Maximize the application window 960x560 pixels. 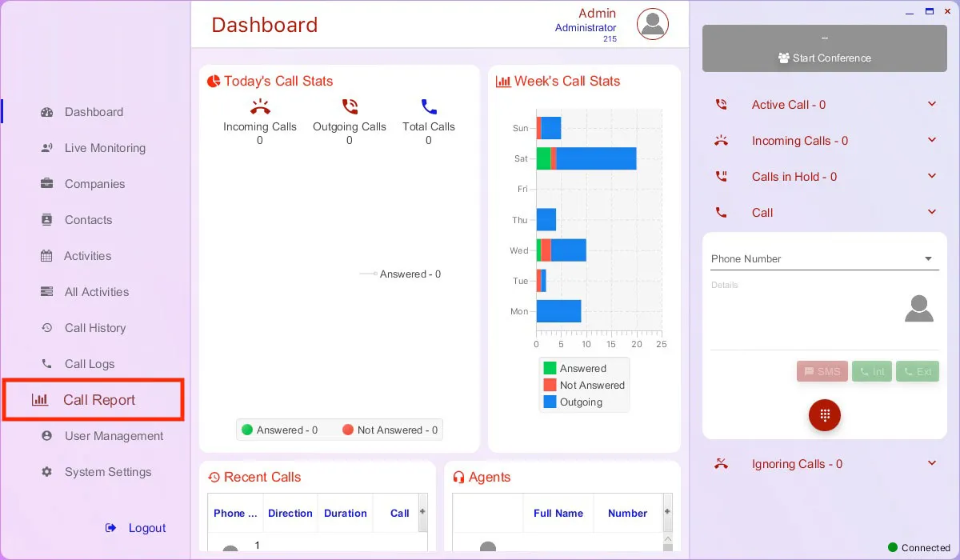(x=930, y=11)
